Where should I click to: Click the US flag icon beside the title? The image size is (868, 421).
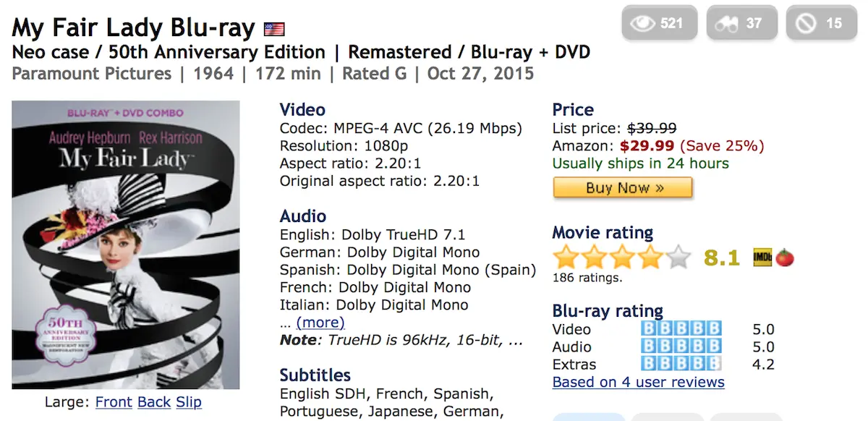click(x=274, y=30)
